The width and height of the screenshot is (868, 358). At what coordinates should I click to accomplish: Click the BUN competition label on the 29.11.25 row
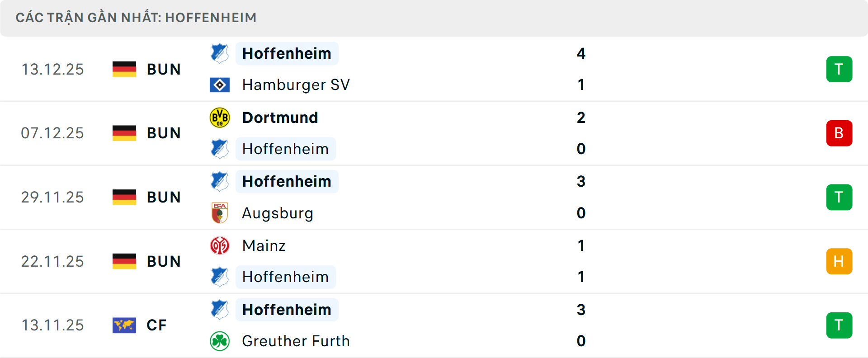(x=164, y=197)
